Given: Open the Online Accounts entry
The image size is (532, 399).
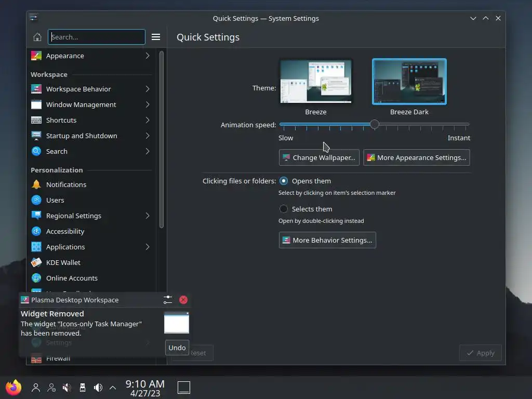Looking at the screenshot, I should point(91,278).
